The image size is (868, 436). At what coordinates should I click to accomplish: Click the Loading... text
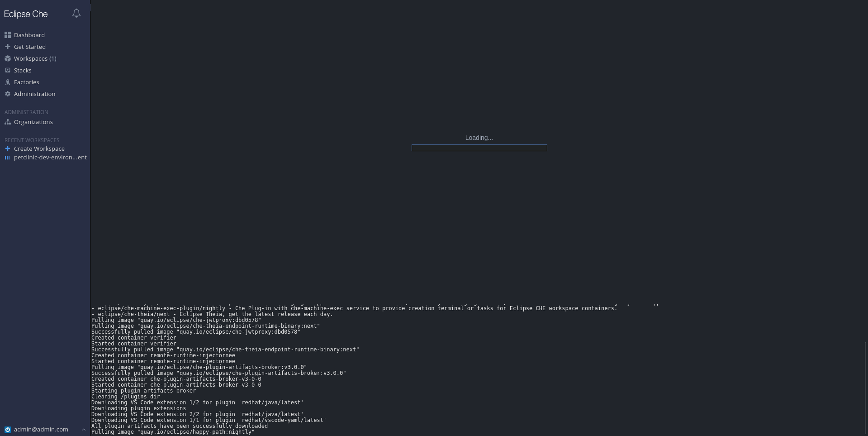[x=479, y=138]
